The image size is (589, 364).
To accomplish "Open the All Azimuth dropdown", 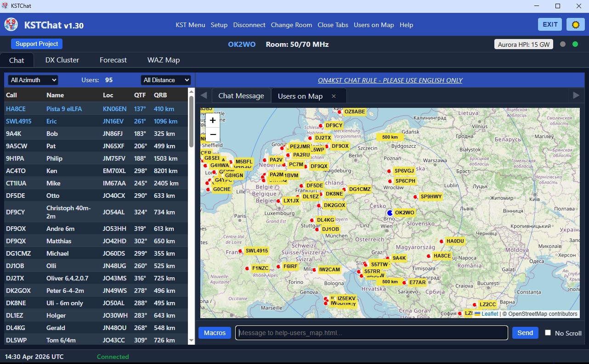I will pos(33,80).
